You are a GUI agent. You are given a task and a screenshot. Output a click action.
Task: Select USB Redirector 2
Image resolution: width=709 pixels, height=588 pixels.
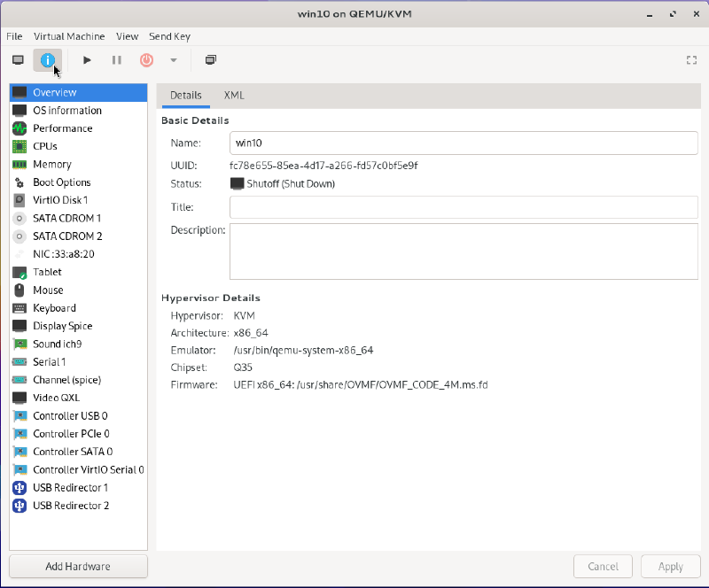[x=78, y=506]
